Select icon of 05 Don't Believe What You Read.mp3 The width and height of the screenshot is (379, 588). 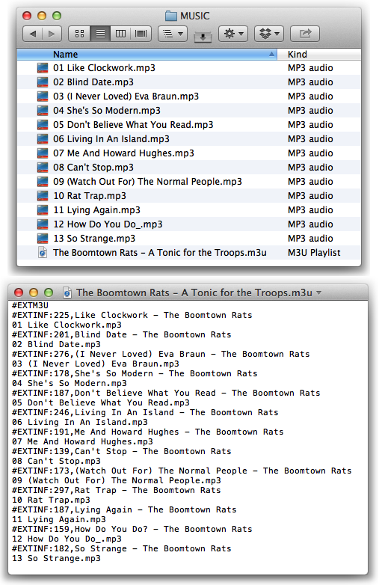(43, 125)
